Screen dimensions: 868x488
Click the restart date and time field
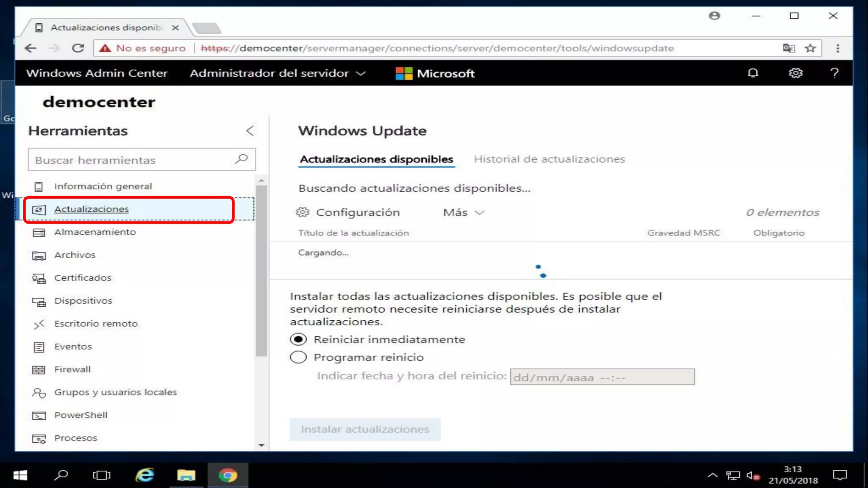pyautogui.click(x=602, y=377)
